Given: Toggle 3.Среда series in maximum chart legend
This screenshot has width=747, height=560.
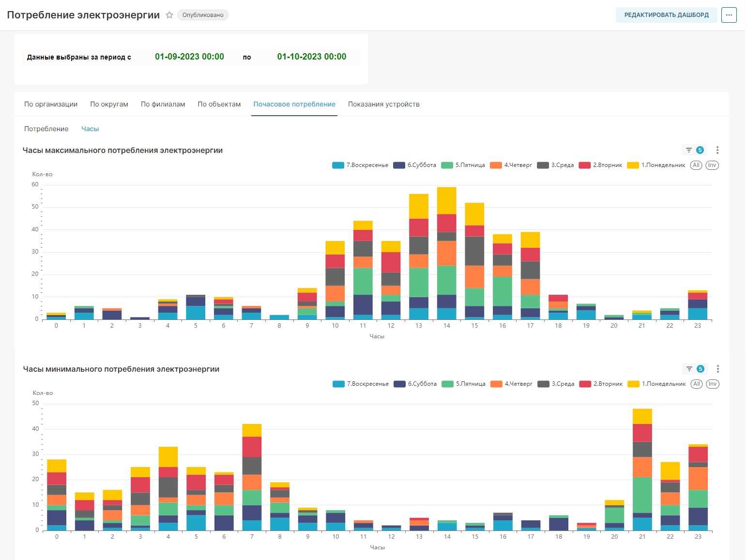Looking at the screenshot, I should (x=555, y=165).
